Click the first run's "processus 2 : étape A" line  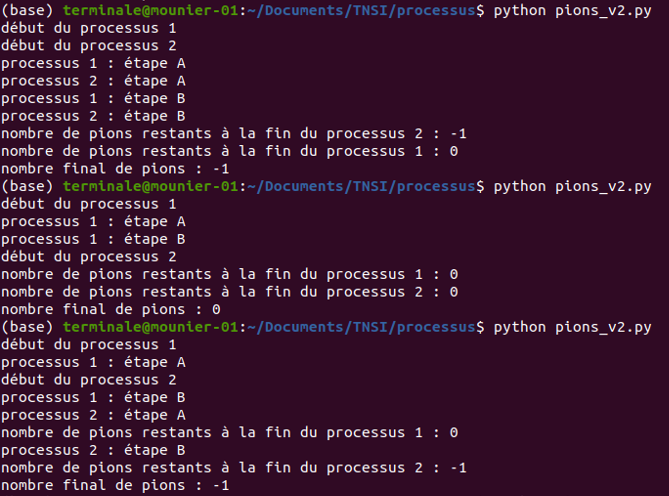(x=93, y=81)
